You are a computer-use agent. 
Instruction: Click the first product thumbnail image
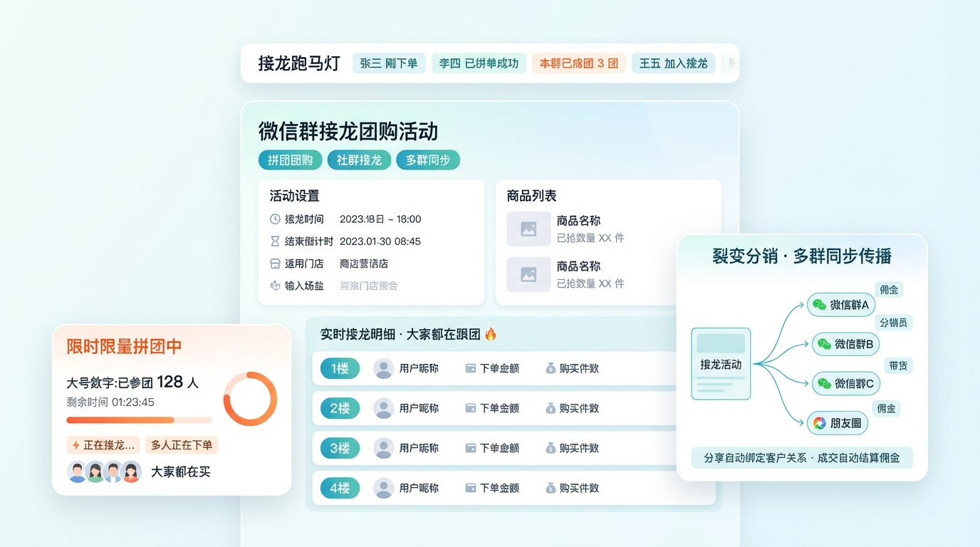pyautogui.click(x=528, y=229)
